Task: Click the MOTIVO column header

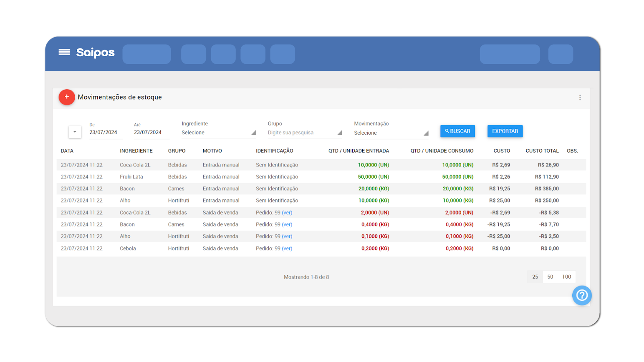Action: tap(212, 151)
